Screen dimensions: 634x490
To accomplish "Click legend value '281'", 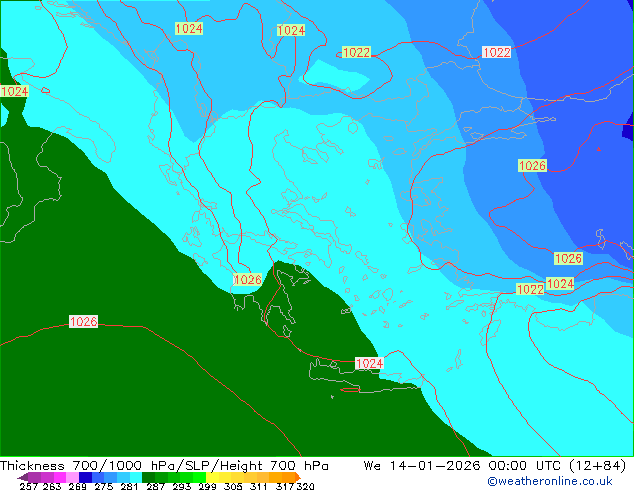I will point(129,486).
